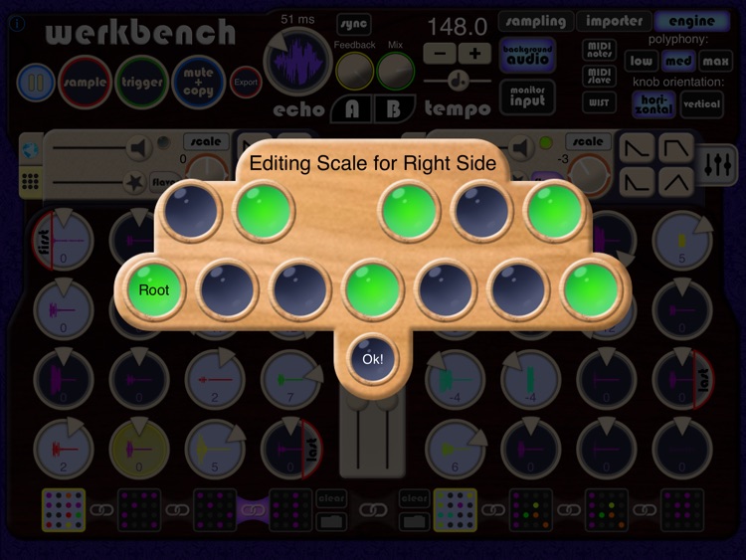Viewport: 746px width, 560px height.
Task: Toggle monitor input
Action: tap(527, 96)
